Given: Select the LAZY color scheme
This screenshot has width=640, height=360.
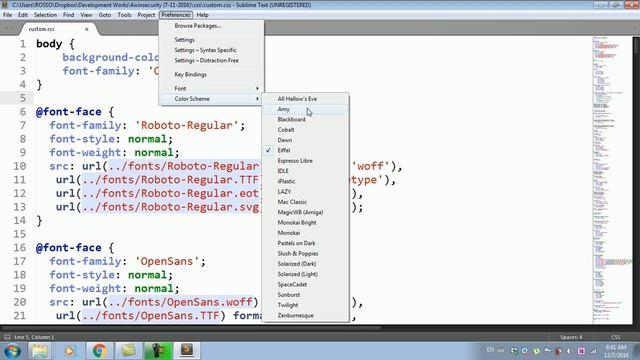Looking at the screenshot, I should coord(305,191).
